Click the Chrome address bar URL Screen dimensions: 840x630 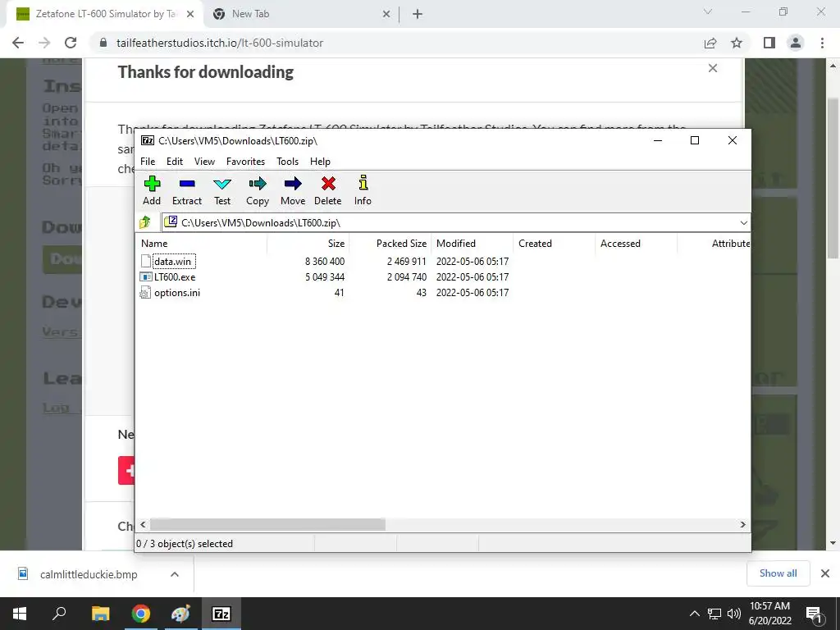pyautogui.click(x=220, y=43)
